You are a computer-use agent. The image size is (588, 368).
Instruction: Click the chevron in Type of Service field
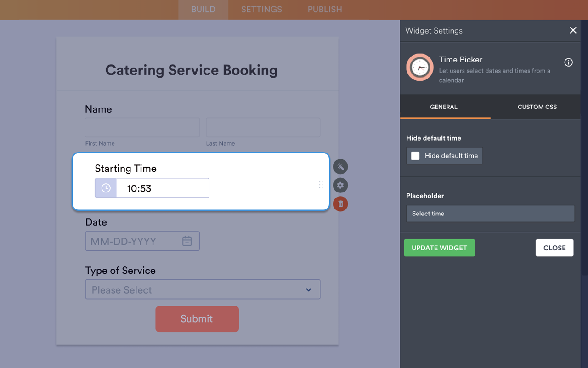[x=308, y=289]
